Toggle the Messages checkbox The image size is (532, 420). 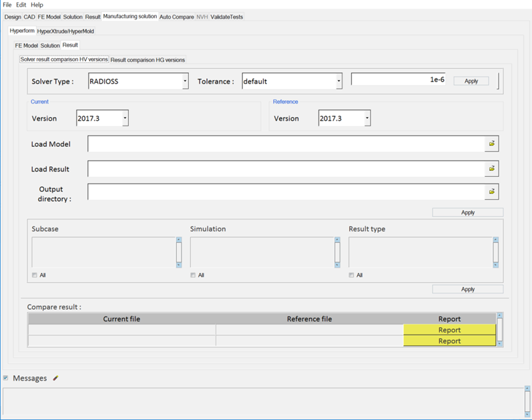[x=6, y=378]
